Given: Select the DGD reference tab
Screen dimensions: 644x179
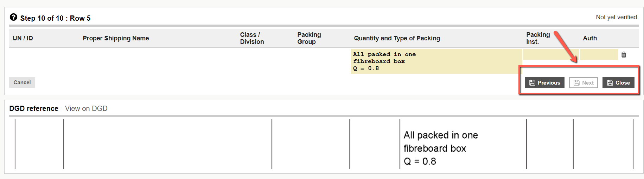Looking at the screenshot, I should tap(34, 108).
